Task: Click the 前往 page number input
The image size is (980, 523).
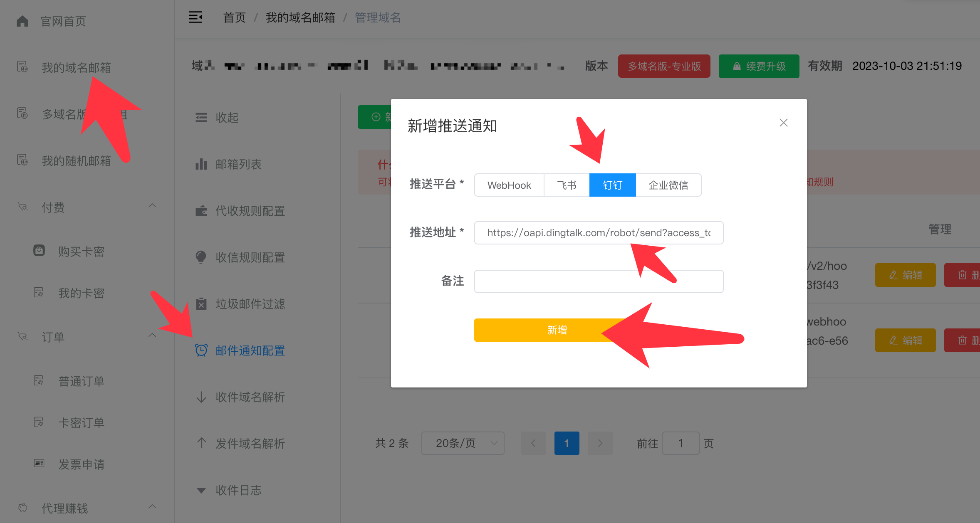Action: (x=681, y=443)
